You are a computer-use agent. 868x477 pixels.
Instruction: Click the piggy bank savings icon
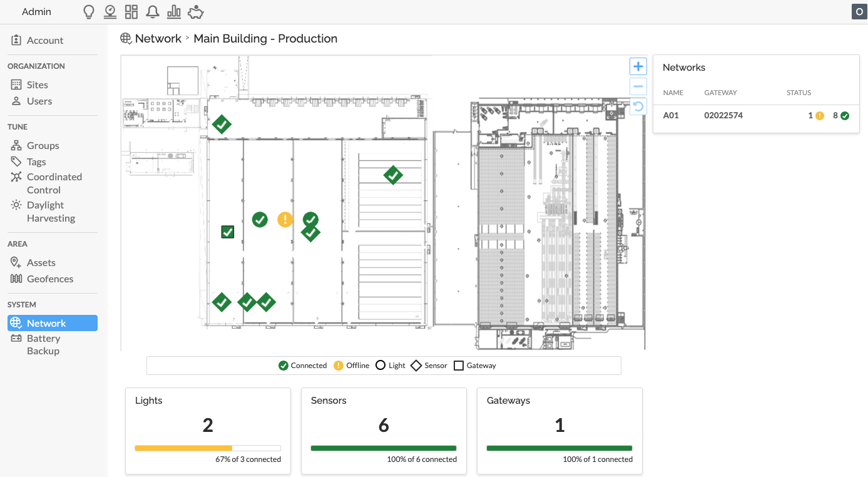tap(196, 12)
